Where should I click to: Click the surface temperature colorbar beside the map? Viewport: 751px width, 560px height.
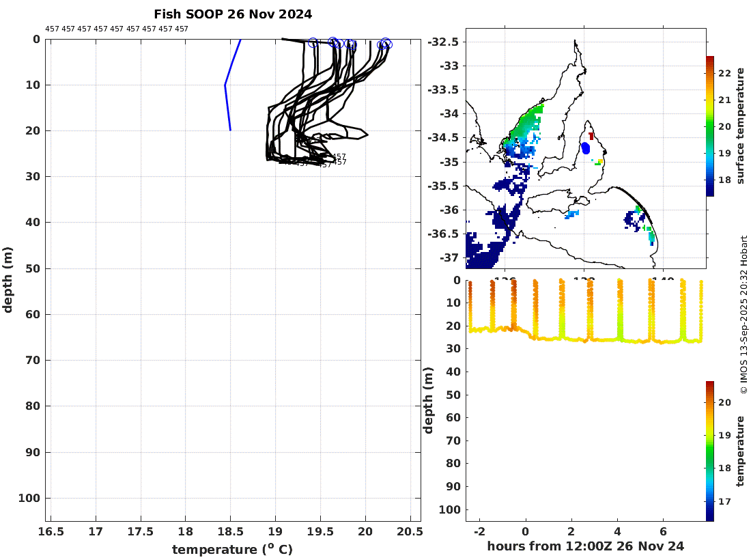[710, 126]
